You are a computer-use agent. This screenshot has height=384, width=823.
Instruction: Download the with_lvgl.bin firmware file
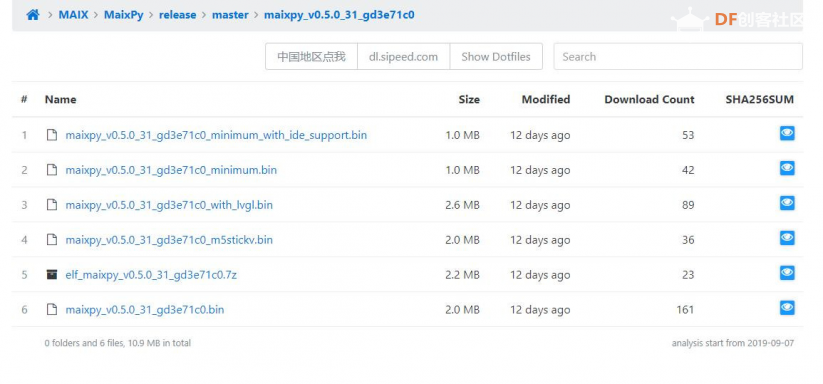[x=169, y=205]
